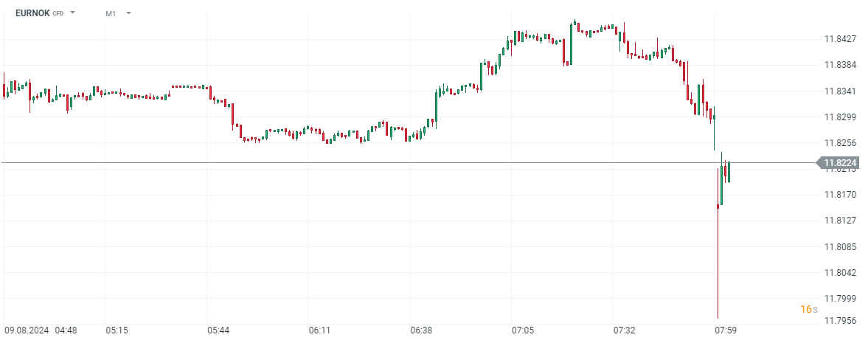Click the 07:05 time axis label
This screenshot has height=343, width=868.
523,330
